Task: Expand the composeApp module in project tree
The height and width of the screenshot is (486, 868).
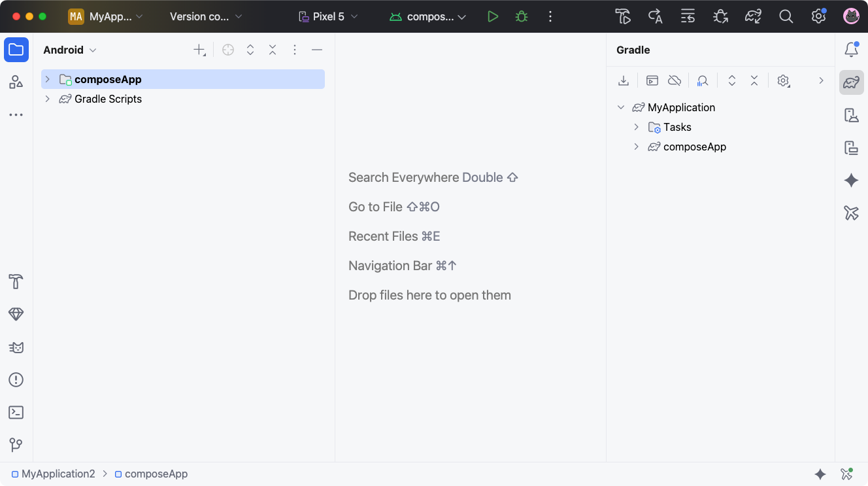Action: click(x=47, y=79)
